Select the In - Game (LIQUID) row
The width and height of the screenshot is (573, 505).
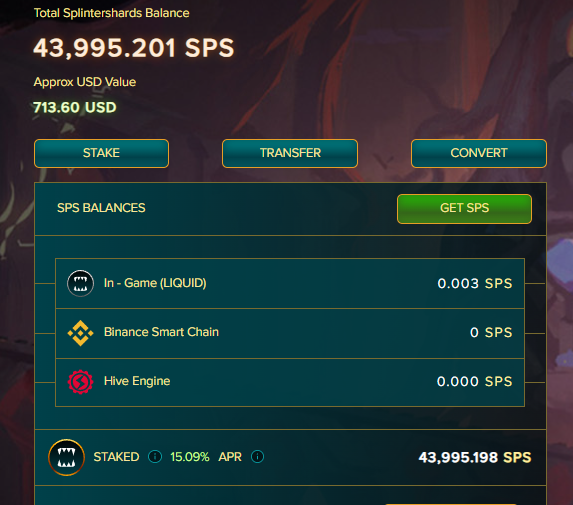pyautogui.click(x=290, y=283)
